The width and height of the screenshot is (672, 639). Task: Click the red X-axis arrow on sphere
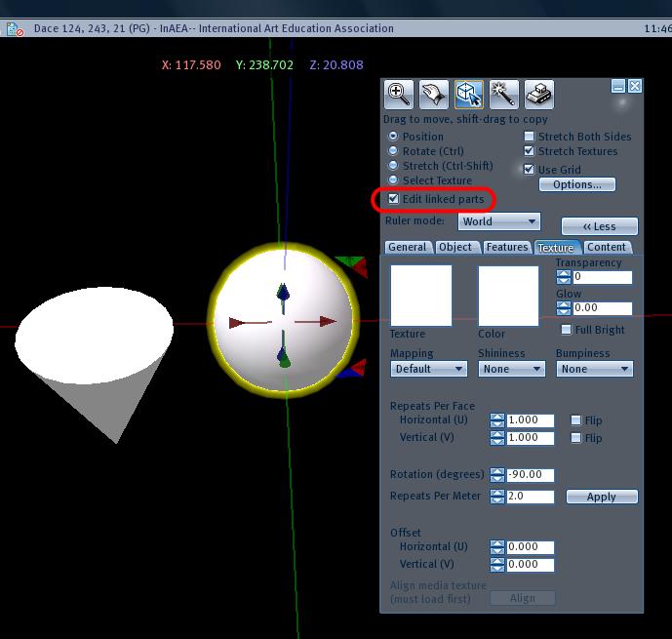tap(316, 321)
